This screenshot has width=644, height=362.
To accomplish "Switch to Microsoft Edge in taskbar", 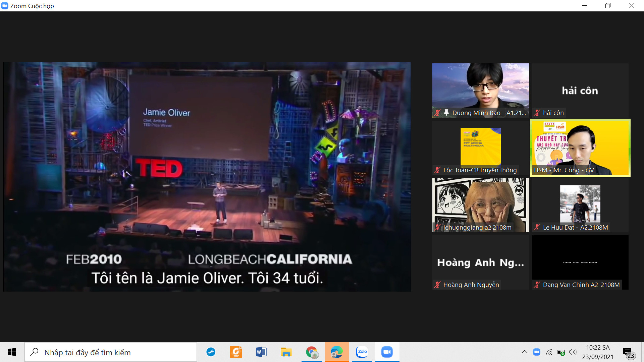I will click(337, 352).
